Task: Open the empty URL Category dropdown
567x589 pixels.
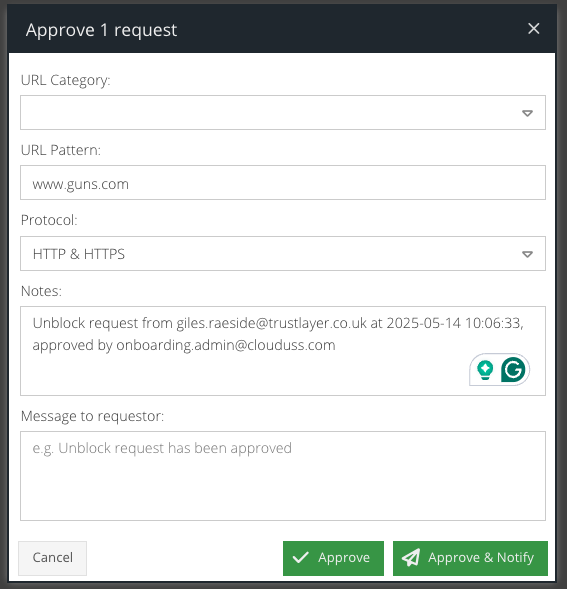Action: pos(283,113)
